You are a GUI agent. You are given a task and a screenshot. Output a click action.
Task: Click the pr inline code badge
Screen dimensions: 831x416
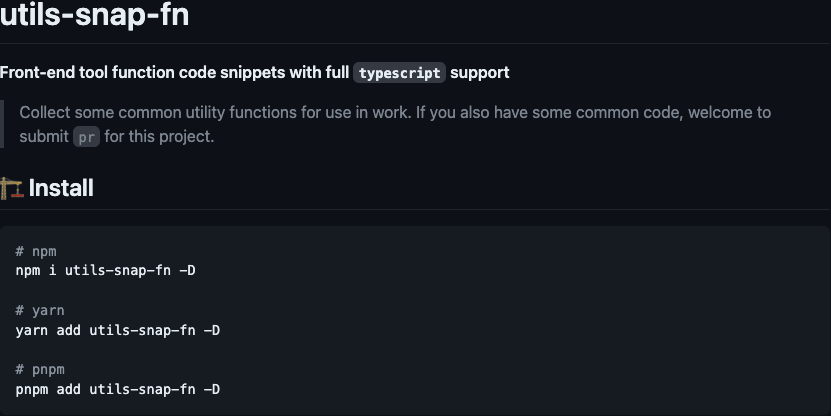[86, 137]
